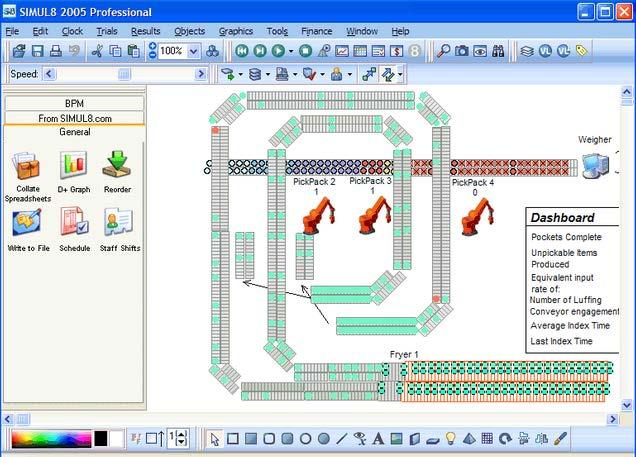Click the Paste clipboard icon
Screen dimensions: 636x457
(133, 51)
